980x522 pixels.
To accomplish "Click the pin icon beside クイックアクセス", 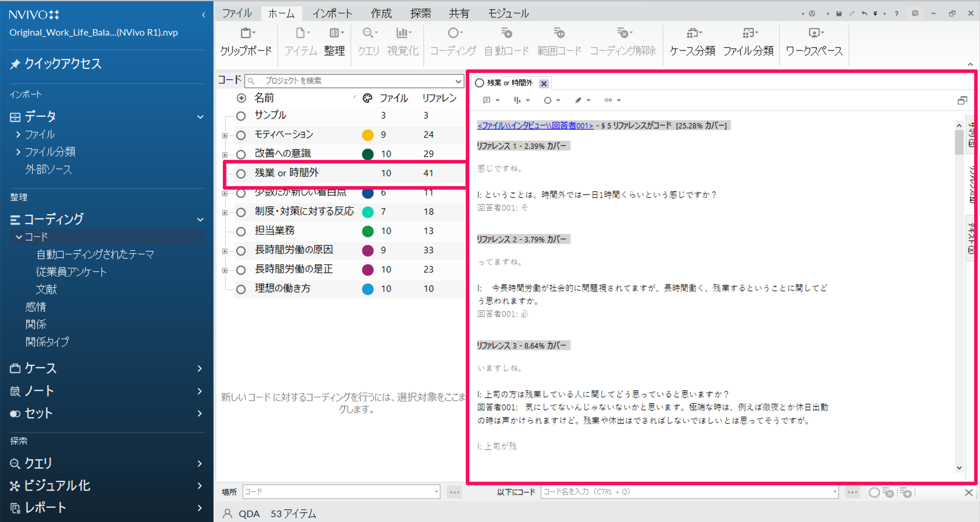I will [15, 64].
